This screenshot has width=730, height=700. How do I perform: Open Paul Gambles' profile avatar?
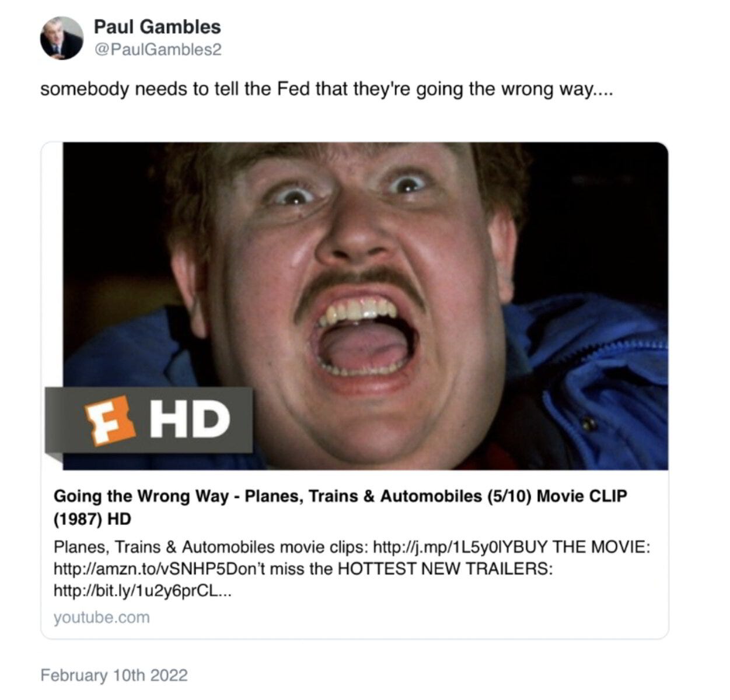[62, 38]
